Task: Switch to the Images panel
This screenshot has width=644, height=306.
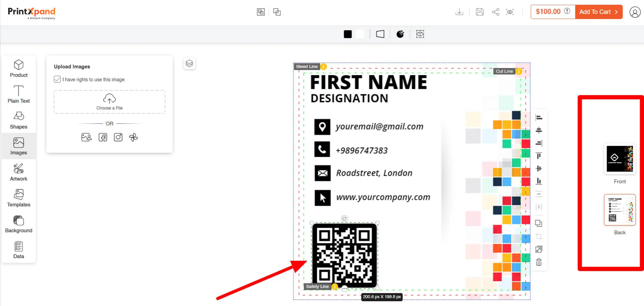Action: click(x=19, y=146)
